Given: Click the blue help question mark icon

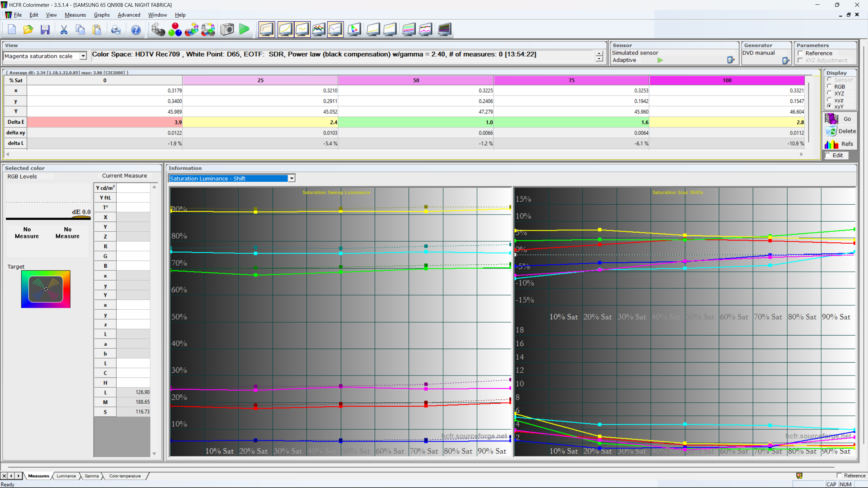Looking at the screenshot, I should 136,29.
